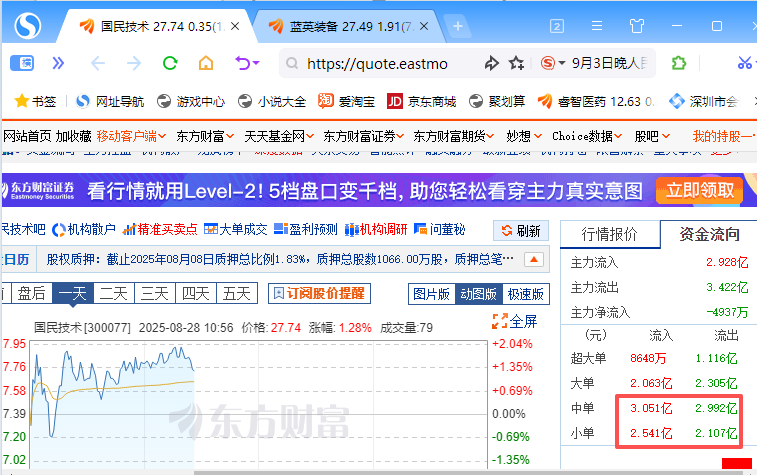The width and height of the screenshot is (757, 475).
Task: Click the 立即领取 banner button
Action: coord(700,190)
